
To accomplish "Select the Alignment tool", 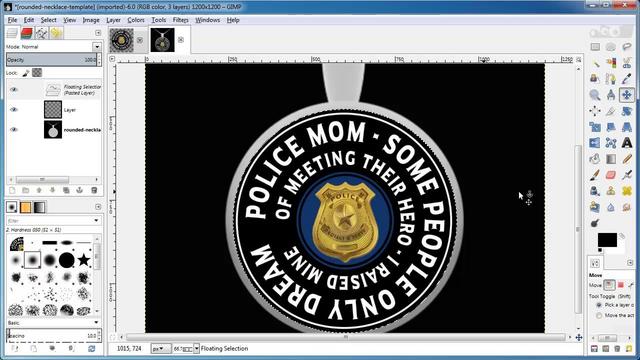I will (x=595, y=111).
